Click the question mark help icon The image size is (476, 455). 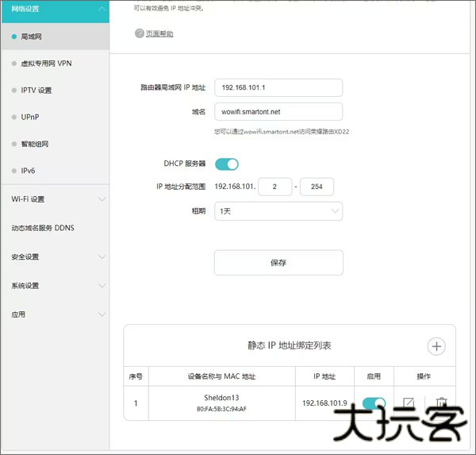click(x=140, y=33)
